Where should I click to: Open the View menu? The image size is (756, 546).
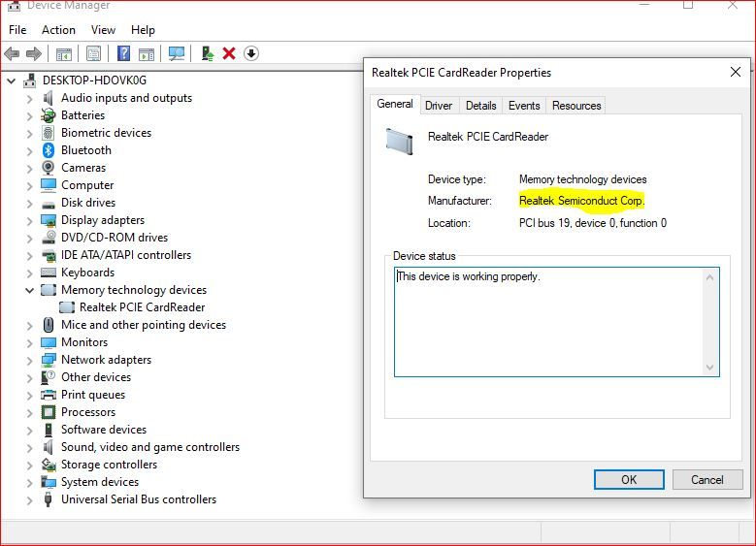point(103,30)
